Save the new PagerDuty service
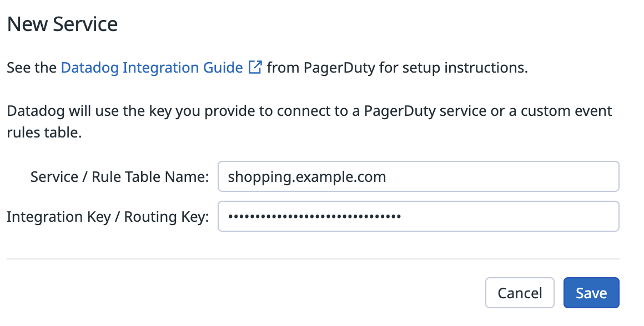 591,292
